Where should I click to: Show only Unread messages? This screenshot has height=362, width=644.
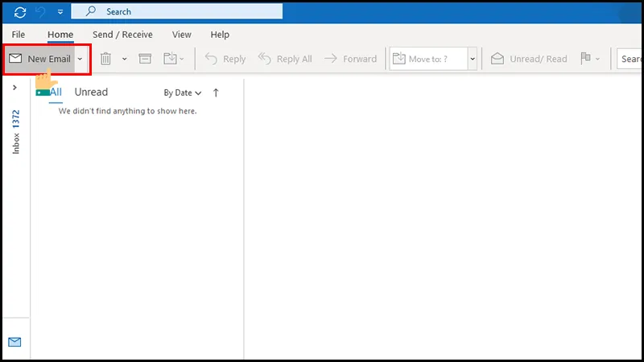click(x=91, y=92)
